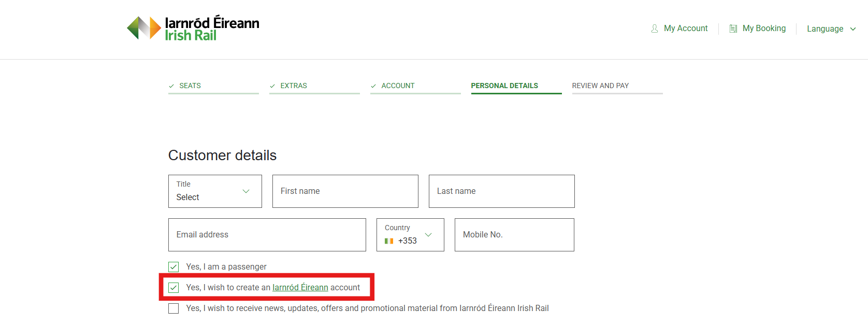
Task: Uncheck the 'Yes, I am a passenger' checkbox
Action: pos(173,267)
